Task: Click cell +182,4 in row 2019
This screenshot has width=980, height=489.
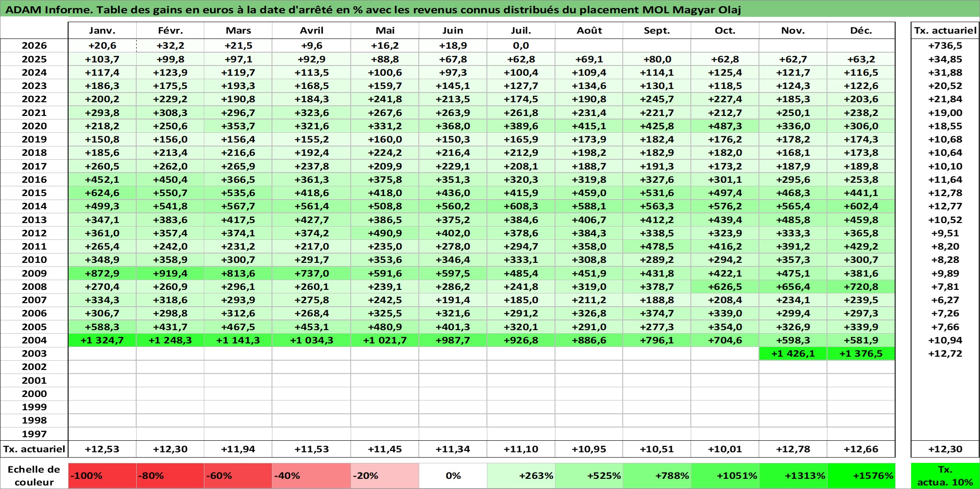Action: point(657,139)
